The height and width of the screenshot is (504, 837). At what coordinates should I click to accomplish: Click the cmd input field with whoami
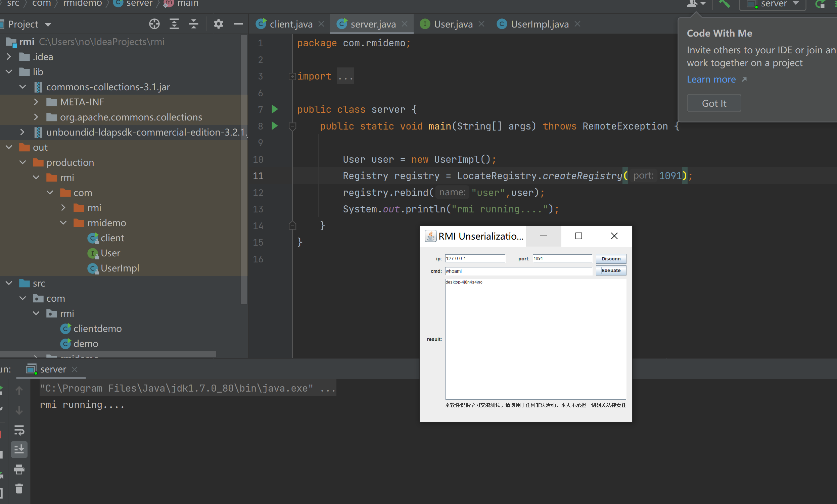click(x=518, y=271)
